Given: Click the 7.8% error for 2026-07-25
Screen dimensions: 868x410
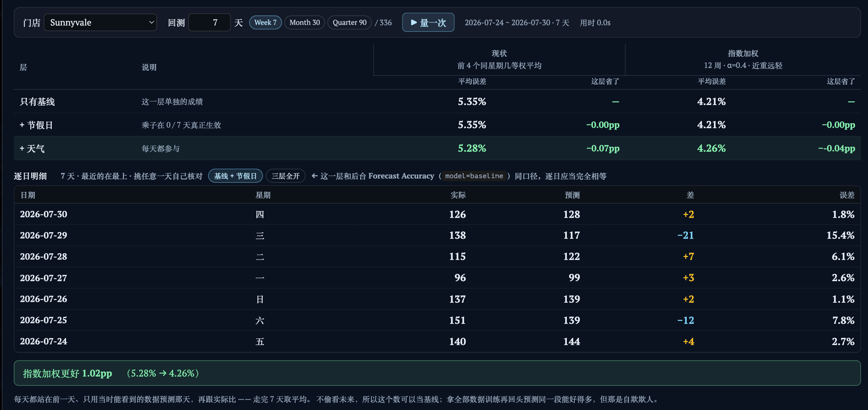Looking at the screenshot, I should coord(843,320).
